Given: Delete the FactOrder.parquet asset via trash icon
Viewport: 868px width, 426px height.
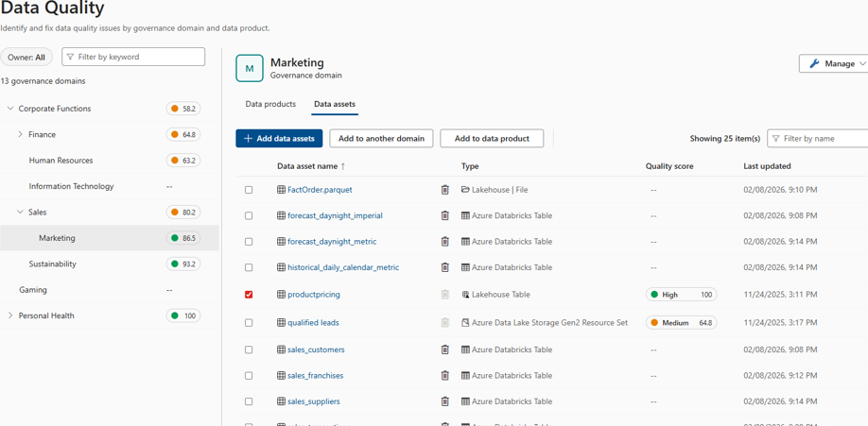Looking at the screenshot, I should tap(445, 190).
